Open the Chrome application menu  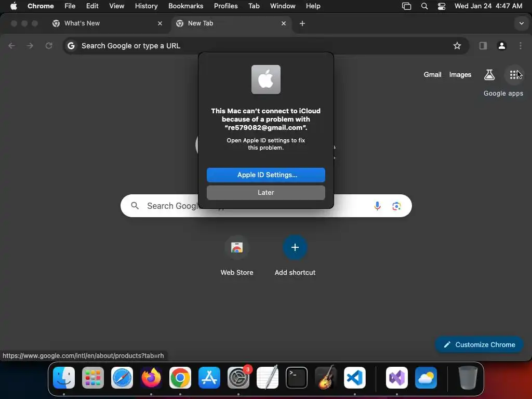click(41, 6)
